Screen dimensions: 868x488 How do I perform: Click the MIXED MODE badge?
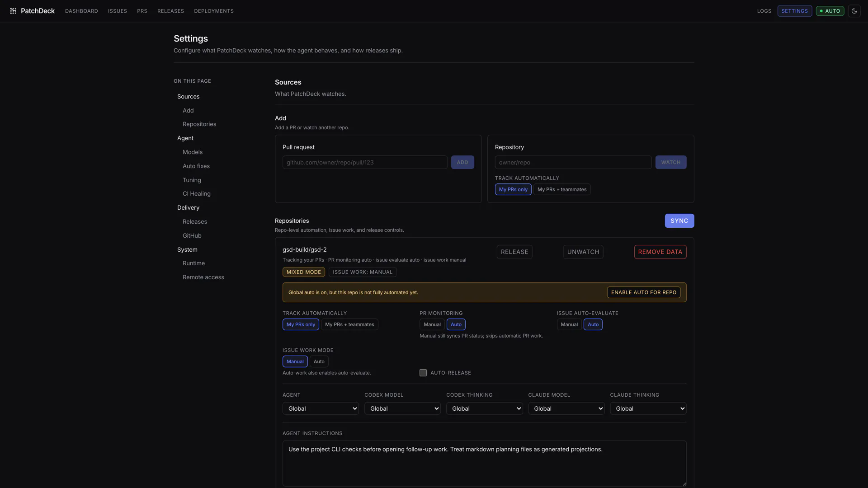pyautogui.click(x=304, y=272)
